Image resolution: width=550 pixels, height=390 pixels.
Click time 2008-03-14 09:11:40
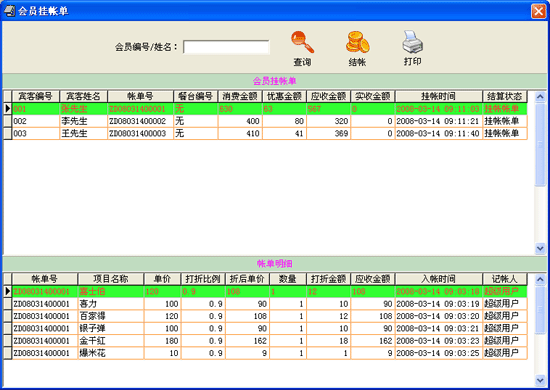pos(438,134)
